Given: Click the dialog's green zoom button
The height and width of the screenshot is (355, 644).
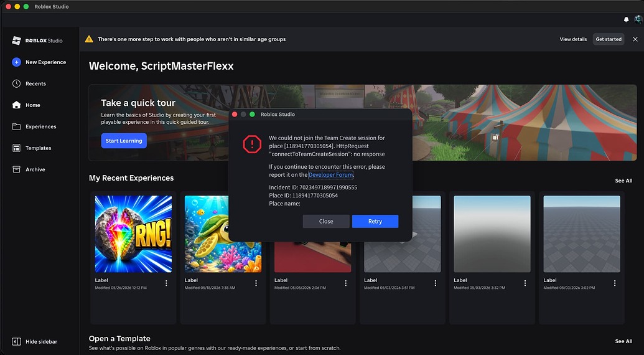Looking at the screenshot, I should pos(252,114).
